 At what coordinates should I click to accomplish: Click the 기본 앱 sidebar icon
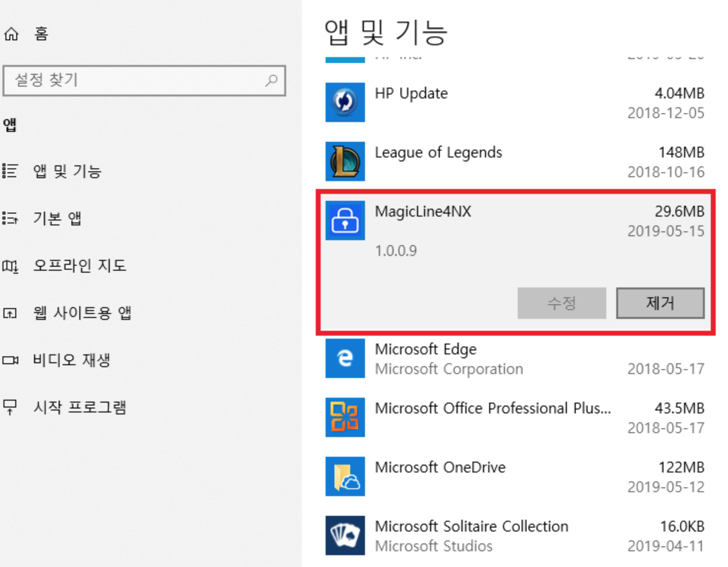click(x=10, y=218)
